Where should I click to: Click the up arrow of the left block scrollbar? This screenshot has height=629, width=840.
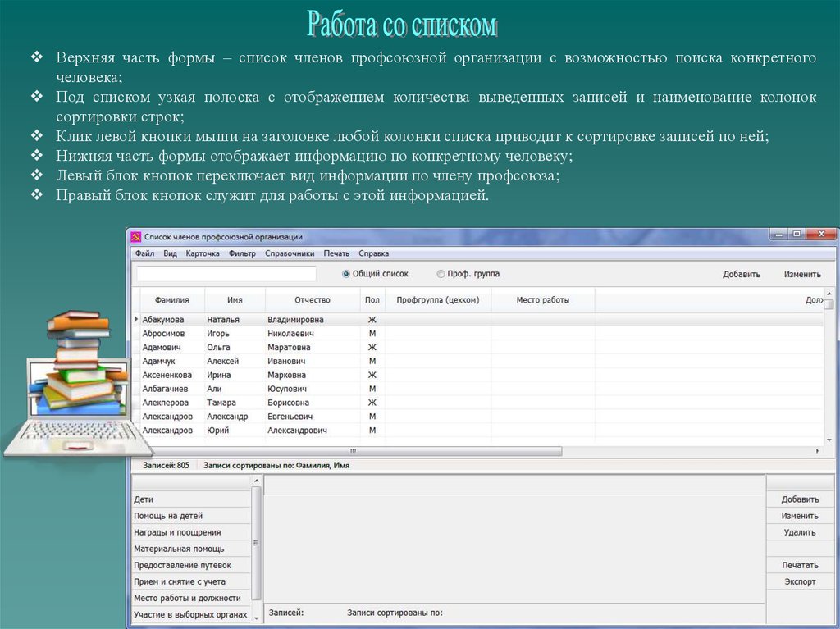pos(257,481)
